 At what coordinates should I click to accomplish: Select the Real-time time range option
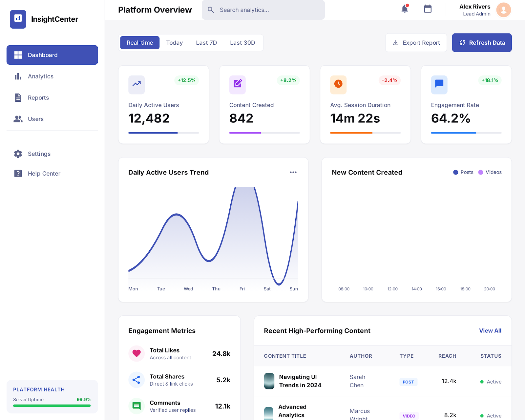coord(139,43)
